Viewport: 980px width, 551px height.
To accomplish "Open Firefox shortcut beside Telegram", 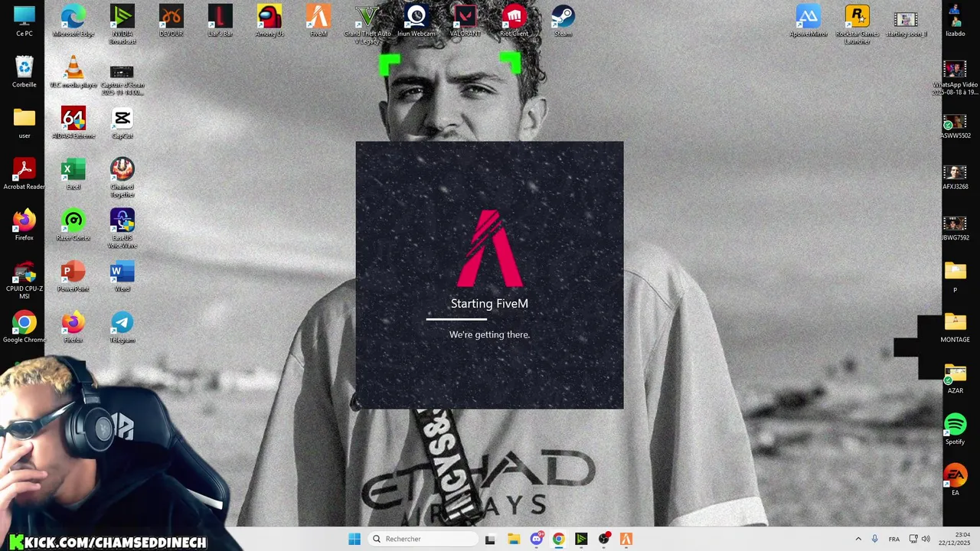I will click(x=73, y=327).
